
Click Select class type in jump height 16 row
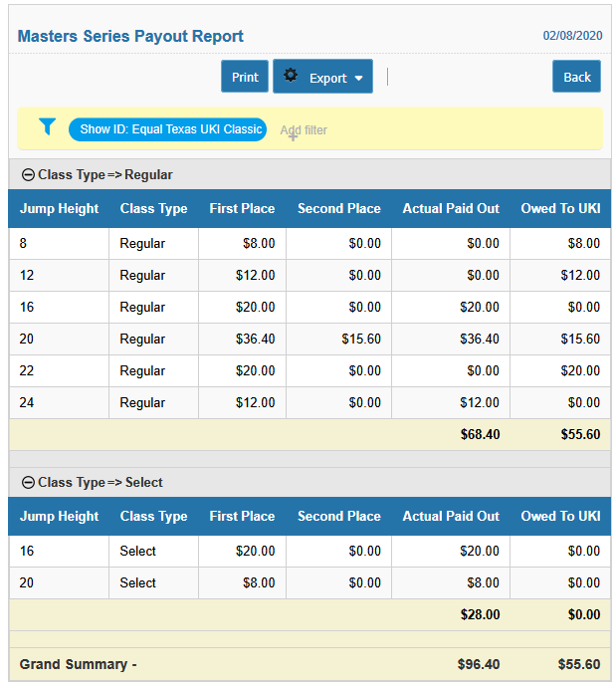(x=153, y=552)
